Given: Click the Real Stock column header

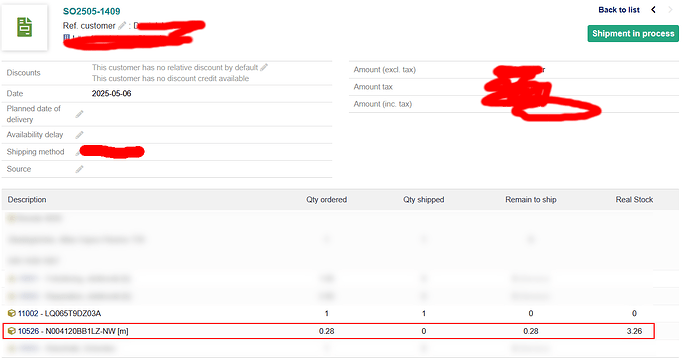Looking at the screenshot, I should point(634,200).
